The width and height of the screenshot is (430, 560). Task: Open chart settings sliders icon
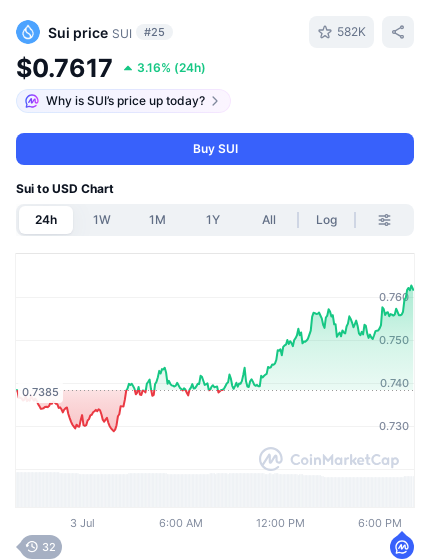point(384,220)
